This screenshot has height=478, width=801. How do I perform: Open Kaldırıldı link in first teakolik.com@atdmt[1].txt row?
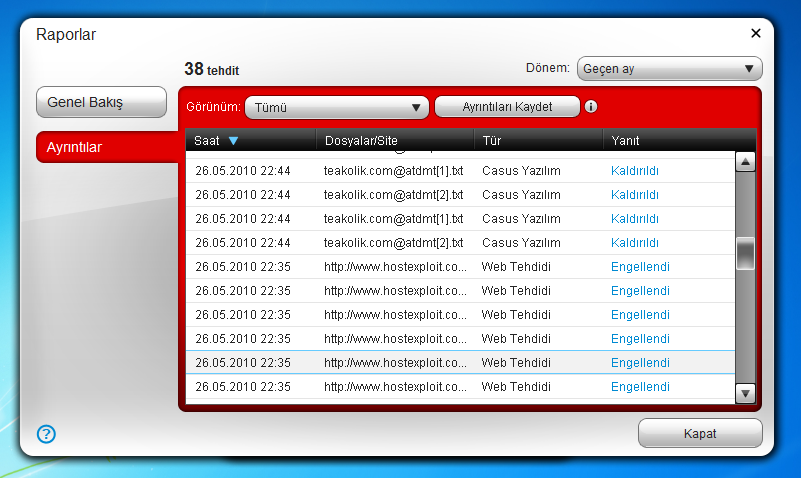tap(634, 171)
